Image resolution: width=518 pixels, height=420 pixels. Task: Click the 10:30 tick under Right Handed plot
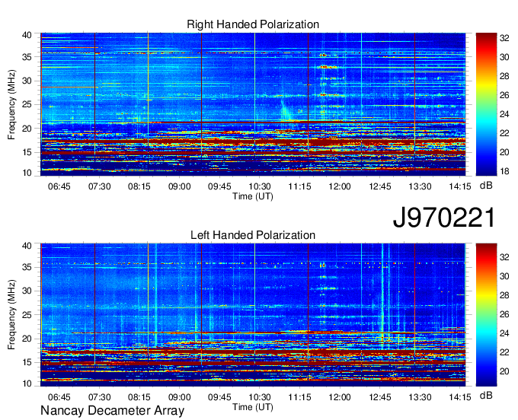click(x=260, y=186)
